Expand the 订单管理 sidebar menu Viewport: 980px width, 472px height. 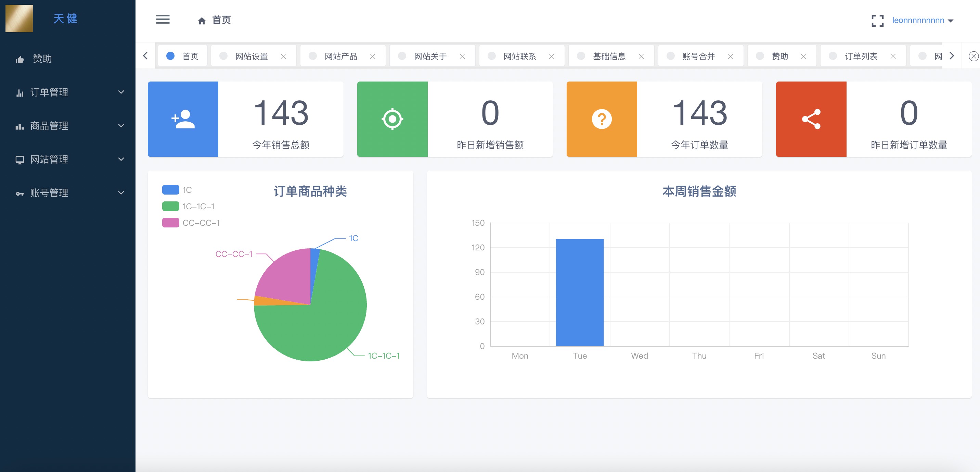point(68,92)
